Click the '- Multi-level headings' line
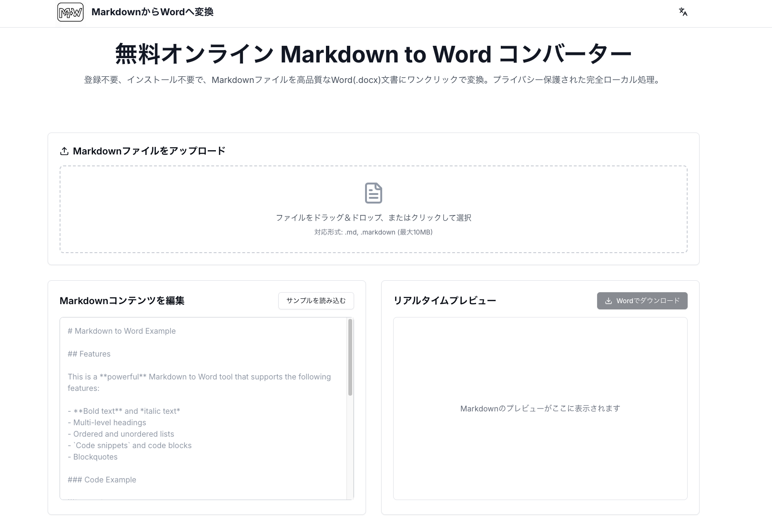The image size is (772, 532). point(107,422)
